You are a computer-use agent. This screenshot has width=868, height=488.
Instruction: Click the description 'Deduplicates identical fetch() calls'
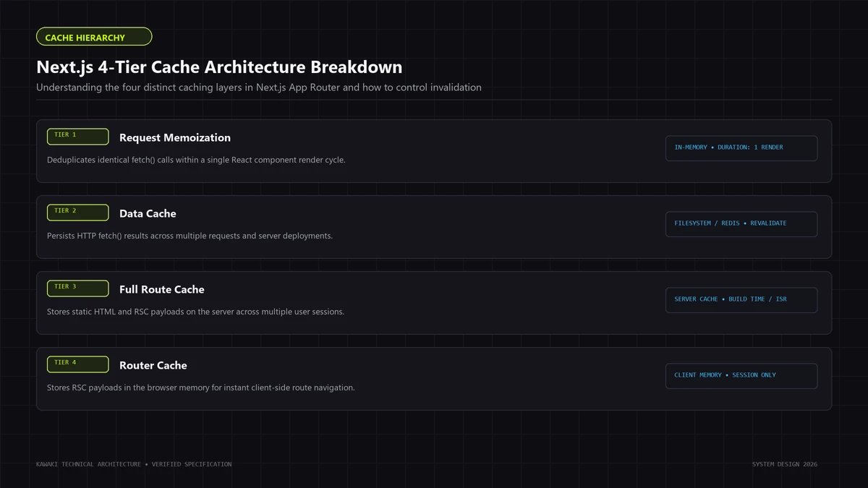coord(196,160)
